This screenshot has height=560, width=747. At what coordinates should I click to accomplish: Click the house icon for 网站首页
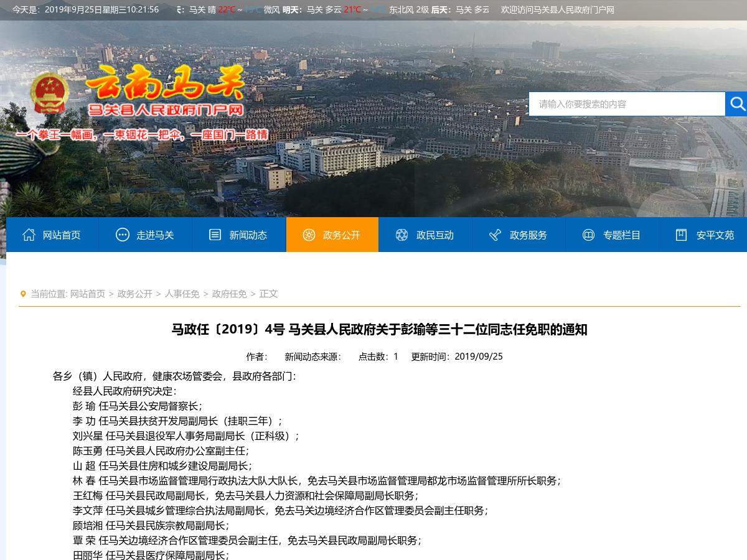click(29, 235)
